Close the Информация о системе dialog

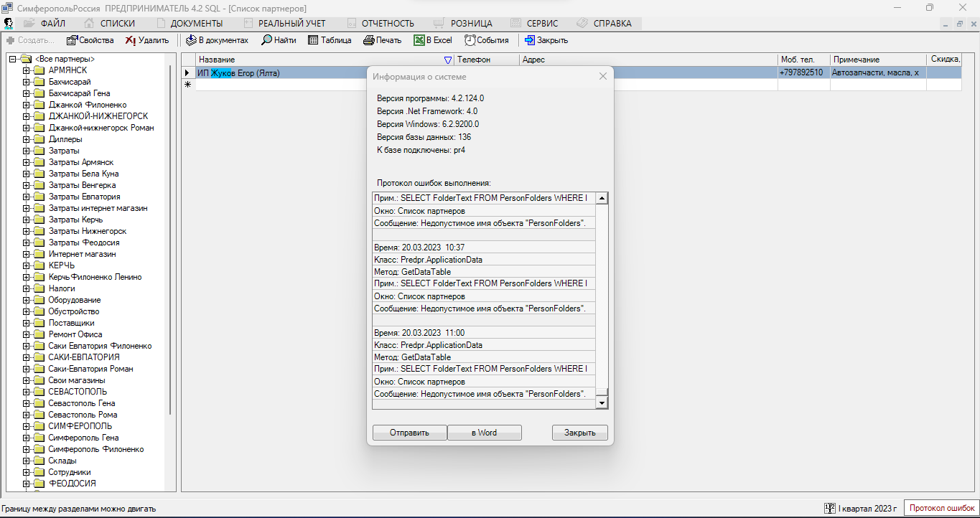coord(603,77)
